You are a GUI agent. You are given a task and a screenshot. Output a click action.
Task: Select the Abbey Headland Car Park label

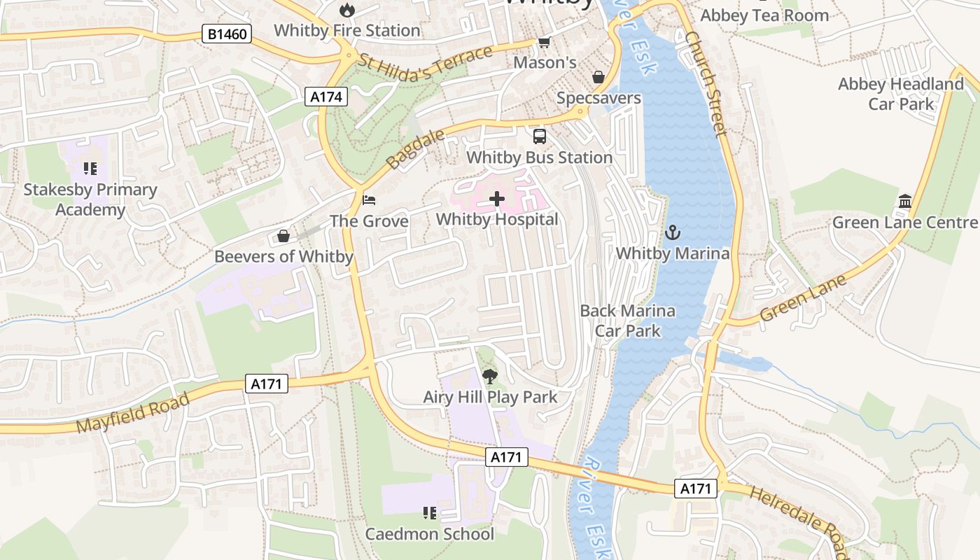[901, 94]
